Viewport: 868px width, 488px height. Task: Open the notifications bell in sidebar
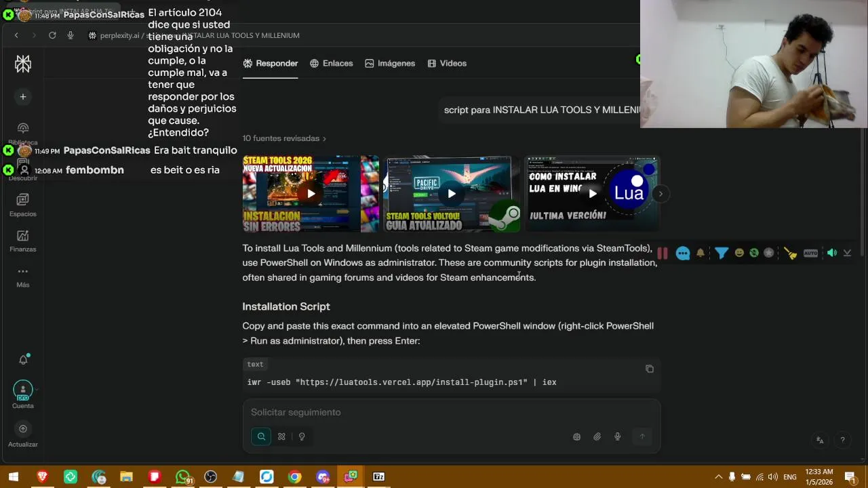point(23,360)
